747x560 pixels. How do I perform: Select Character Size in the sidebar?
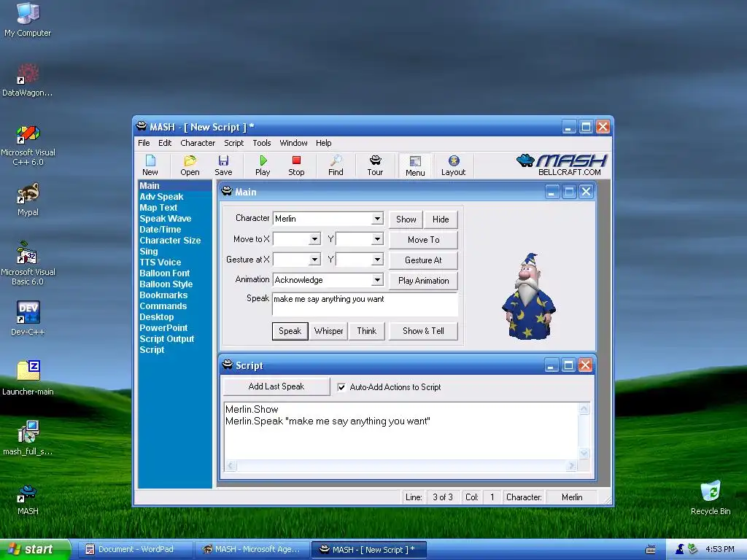[x=170, y=241]
